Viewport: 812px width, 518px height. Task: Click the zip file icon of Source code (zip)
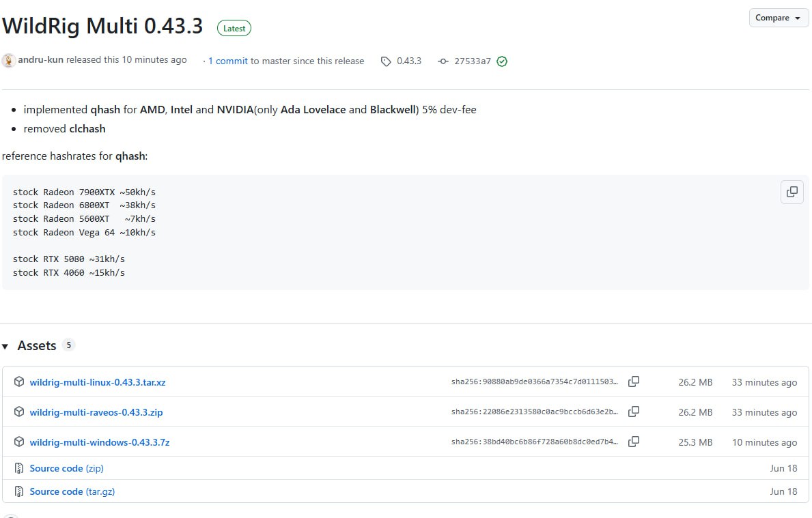pos(19,468)
